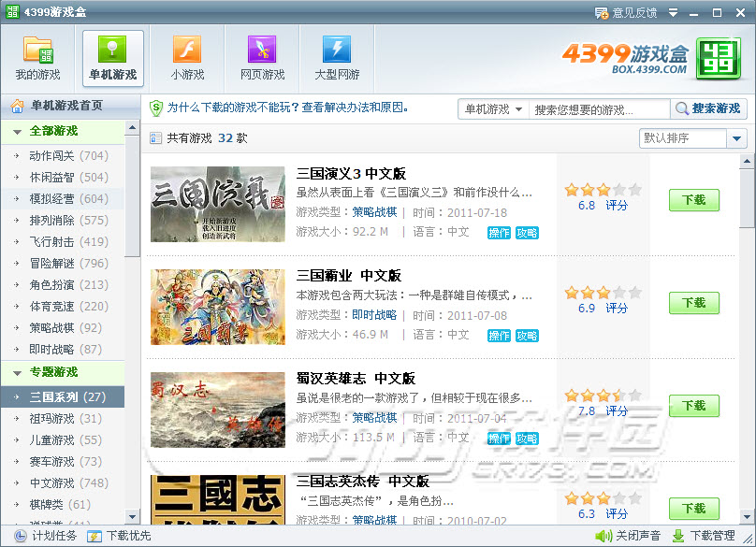
Task: Open the 休闲益智 (504) category
Action: 63,178
